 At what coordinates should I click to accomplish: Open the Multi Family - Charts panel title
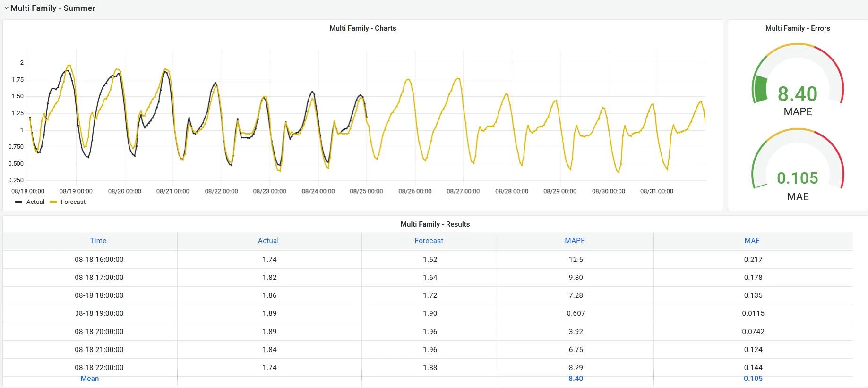[x=362, y=28]
